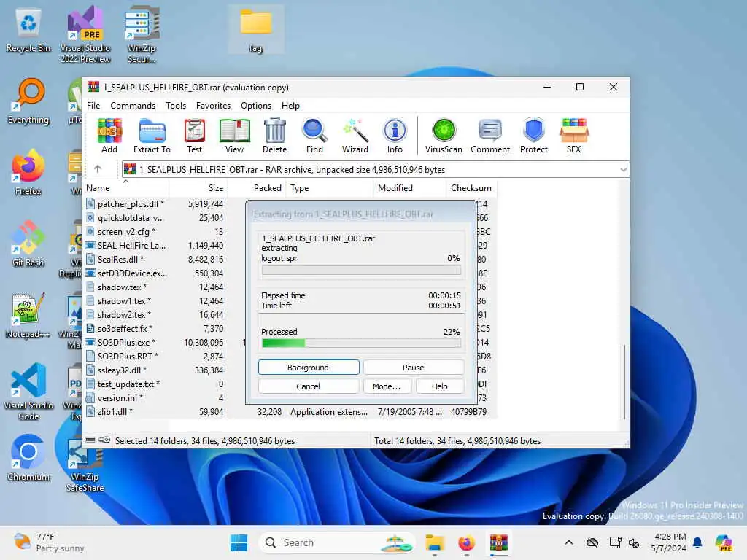Open Extract To from the toolbar
Image resolution: width=747 pixels, height=560 pixels.
(152, 136)
